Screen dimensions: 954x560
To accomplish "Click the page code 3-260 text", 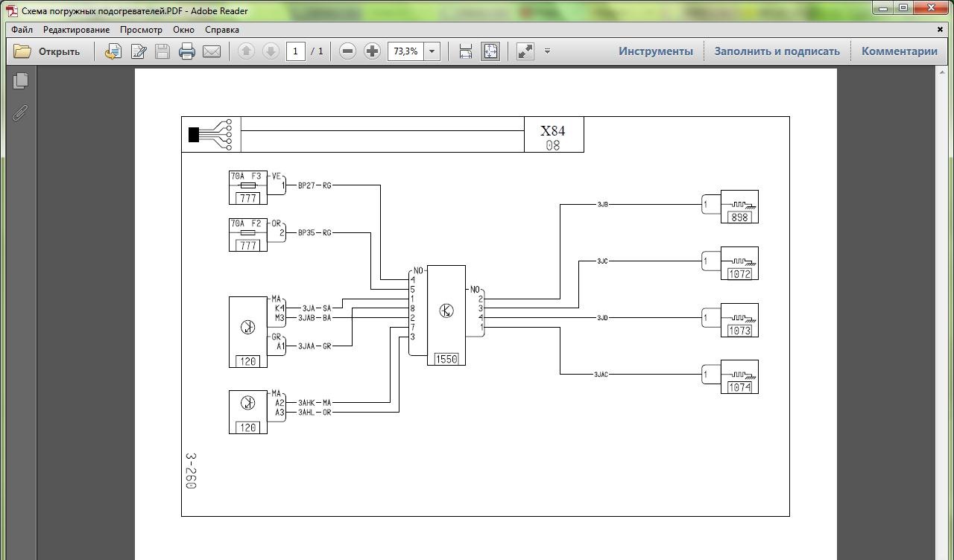I will click(191, 471).
